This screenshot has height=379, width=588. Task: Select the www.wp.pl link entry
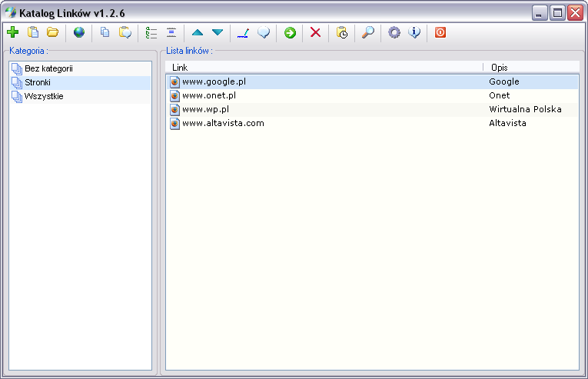tap(205, 109)
